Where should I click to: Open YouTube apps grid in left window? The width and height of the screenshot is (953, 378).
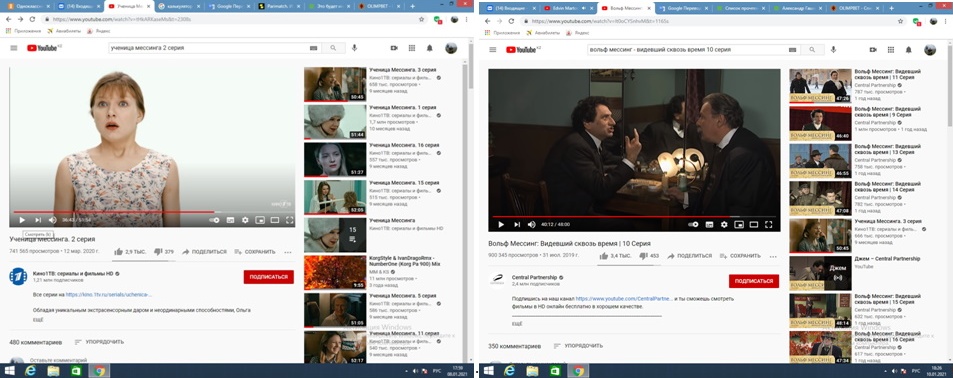411,48
